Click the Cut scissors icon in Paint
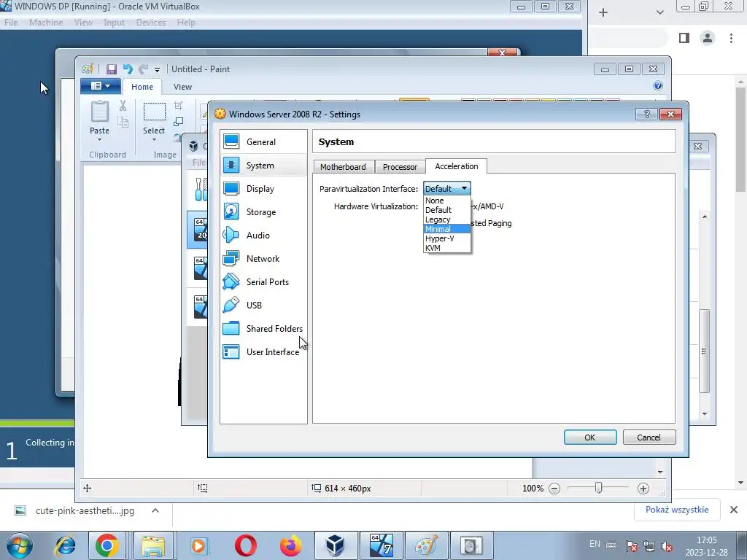Screen dimensions: 747x560 [123, 105]
